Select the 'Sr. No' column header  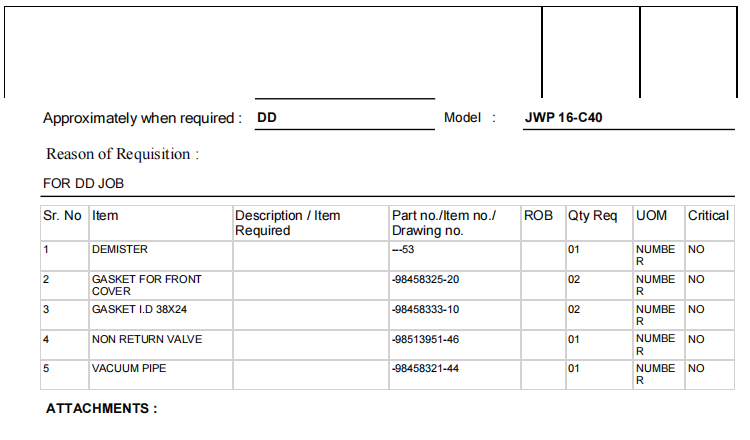tap(62, 216)
